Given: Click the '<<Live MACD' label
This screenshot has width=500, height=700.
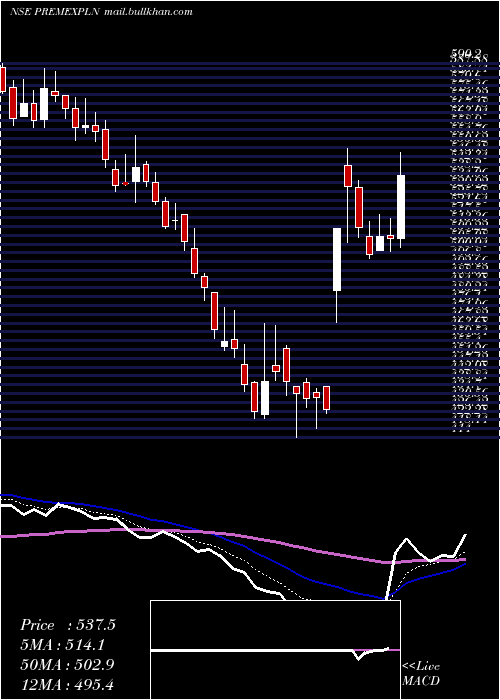Looking at the screenshot, I should click(x=421, y=674).
